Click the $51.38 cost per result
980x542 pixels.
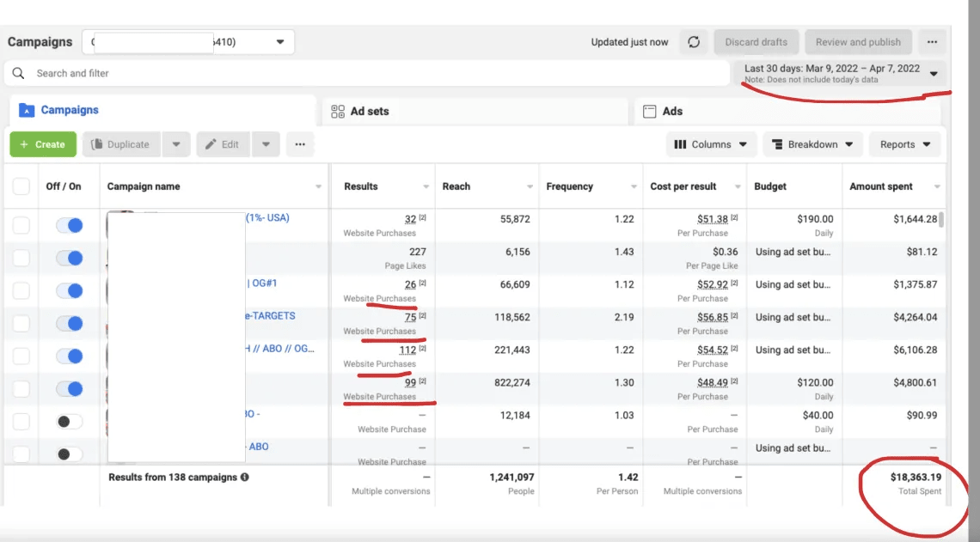point(713,219)
